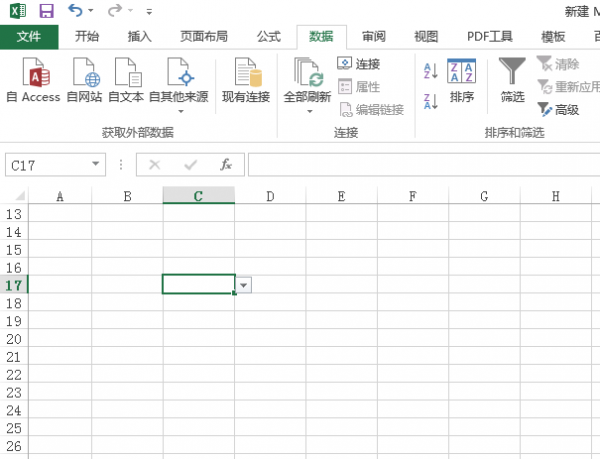The image size is (600, 459).
Task: Open the Undo history dropdown arrow
Action: coord(91,11)
